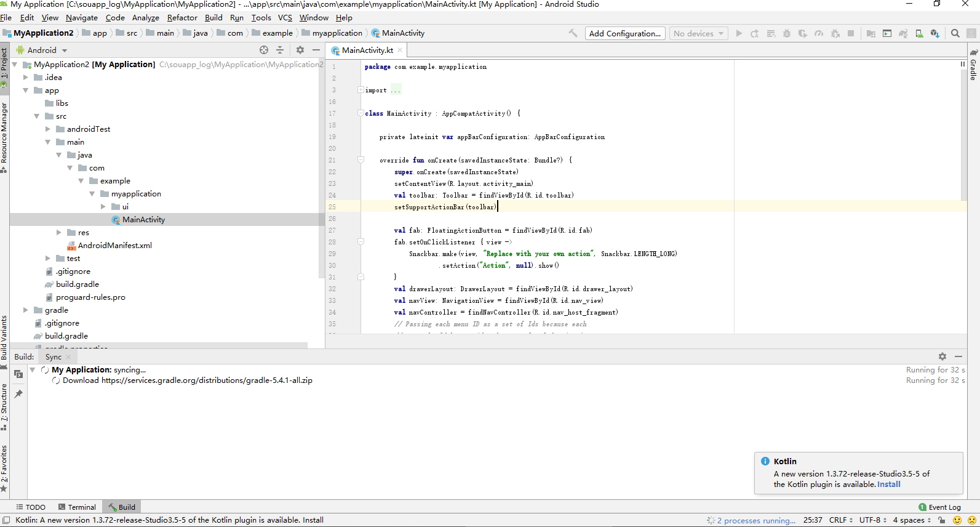Image resolution: width=980 pixels, height=527 pixels.
Task: Open the File menu
Action: 6,17
